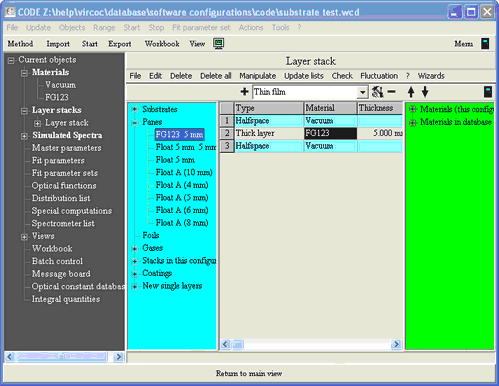Viewport: 499px width, 386px height.
Task: Click the Workbook toolbar button
Action: (x=162, y=44)
